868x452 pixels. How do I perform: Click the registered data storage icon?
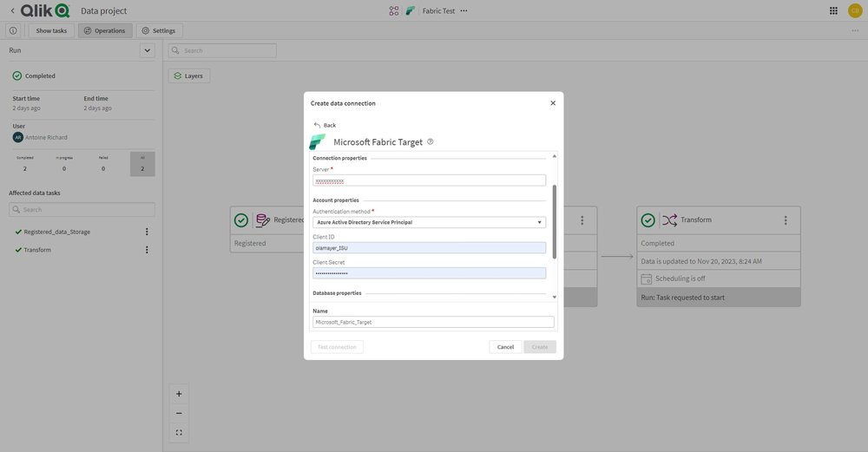point(263,220)
